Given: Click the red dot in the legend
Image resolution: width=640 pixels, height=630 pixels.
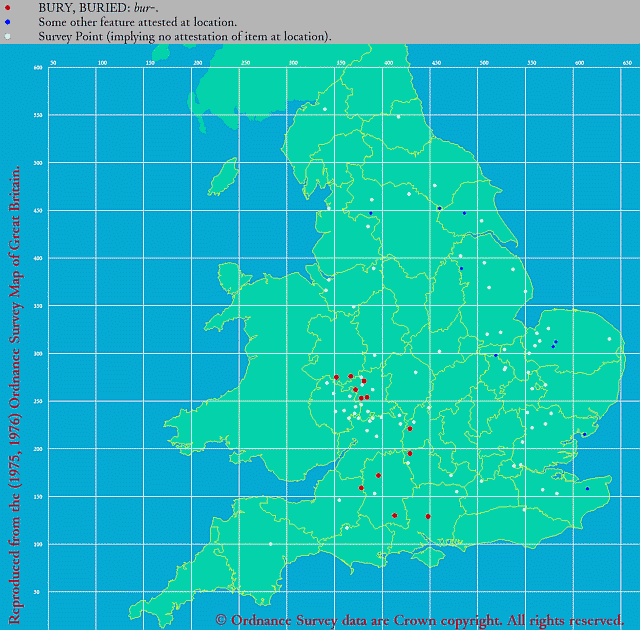Looking at the screenshot, I should pyautogui.click(x=8, y=7).
